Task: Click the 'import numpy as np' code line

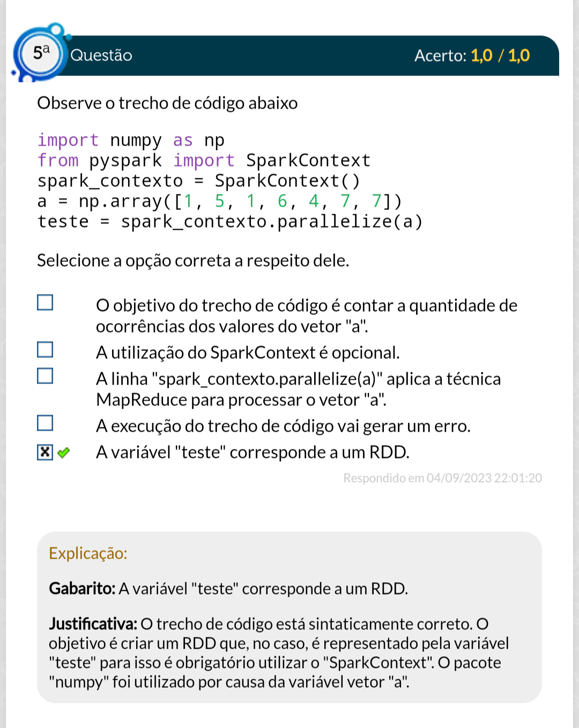Action: point(131,140)
